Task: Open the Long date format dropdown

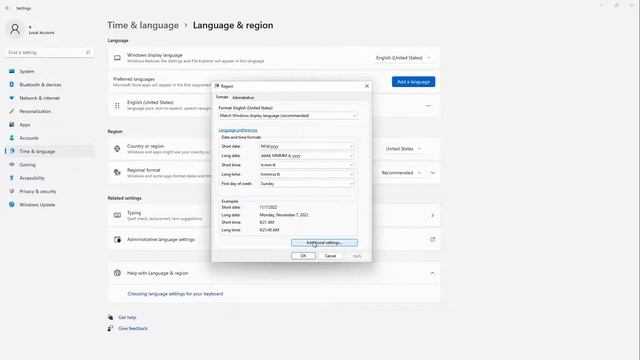Action: 307,156
